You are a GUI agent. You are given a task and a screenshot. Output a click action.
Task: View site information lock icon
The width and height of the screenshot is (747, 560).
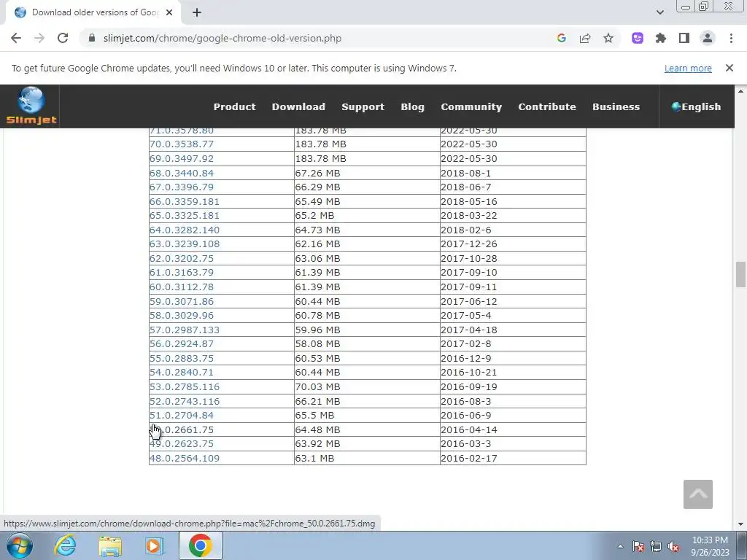click(93, 38)
